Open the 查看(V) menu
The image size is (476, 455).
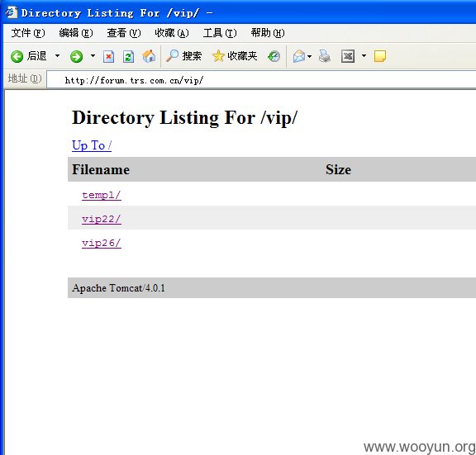[124, 33]
